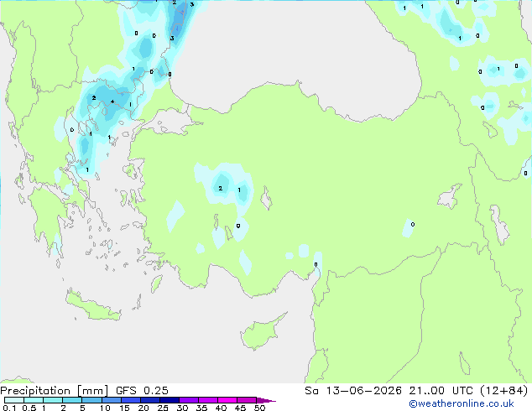Image resolution: width=532 pixels, height=411 pixels.
Task: Click the "Sa 13-06-2026" date text
Action: [x=353, y=391]
